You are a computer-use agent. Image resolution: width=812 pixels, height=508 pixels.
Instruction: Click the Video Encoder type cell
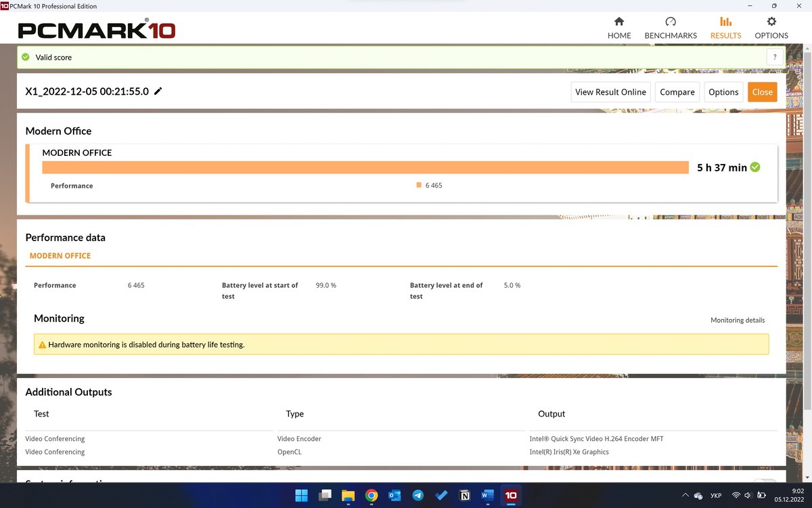point(299,439)
